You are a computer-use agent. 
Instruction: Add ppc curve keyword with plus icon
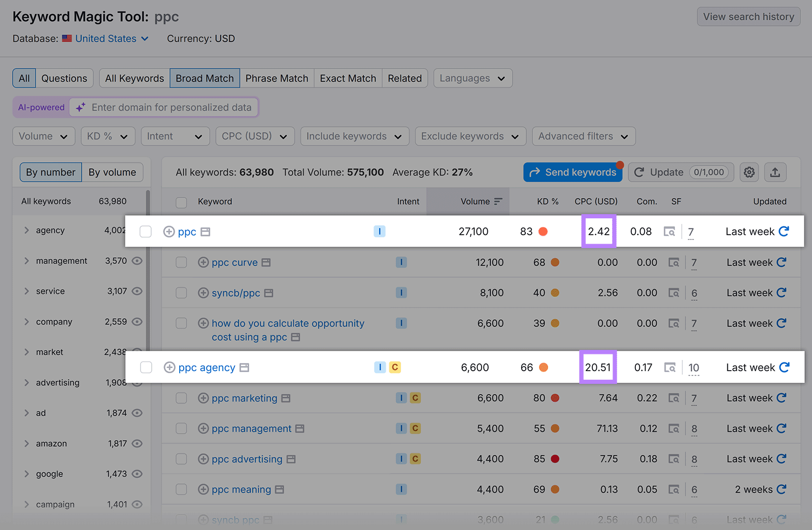203,262
